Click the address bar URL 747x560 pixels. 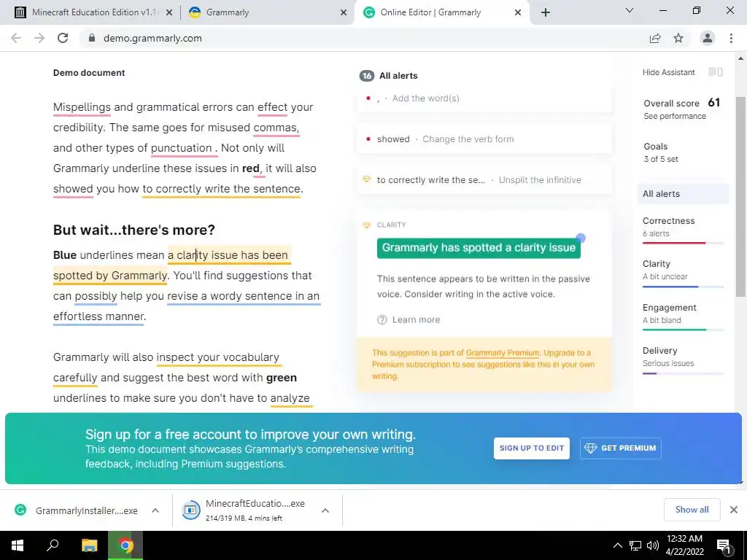tap(152, 38)
